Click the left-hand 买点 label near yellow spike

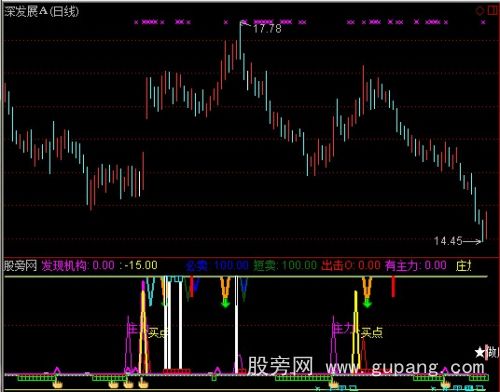pos(157,333)
